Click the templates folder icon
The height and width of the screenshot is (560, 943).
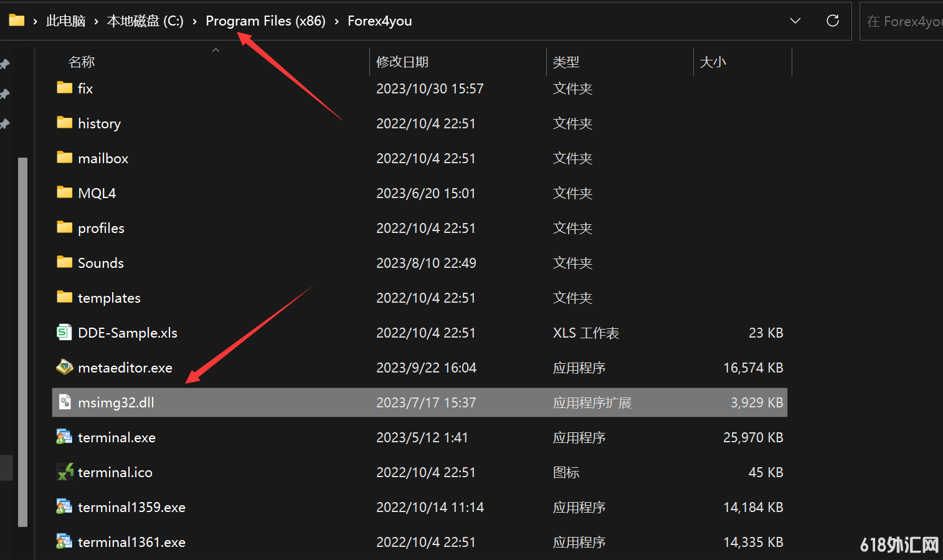point(64,297)
